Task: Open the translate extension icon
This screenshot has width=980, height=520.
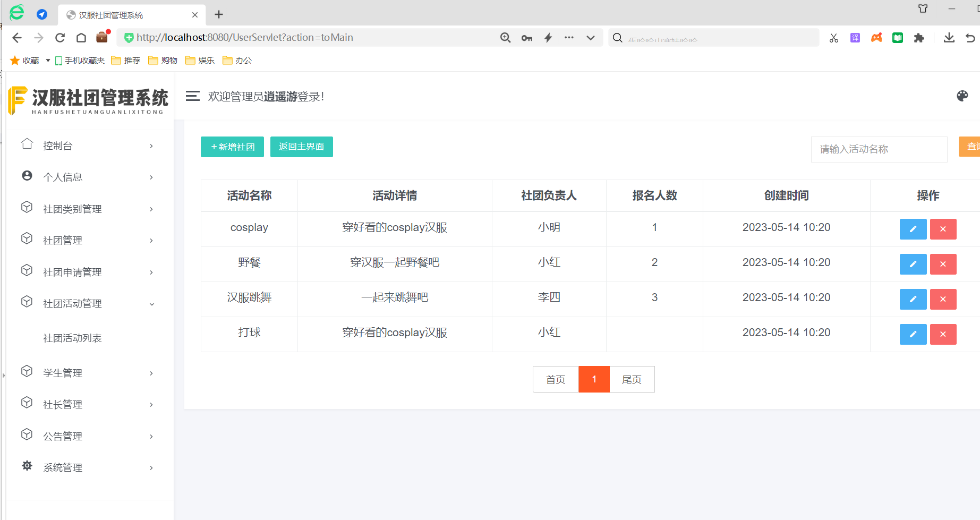Action: click(855, 38)
